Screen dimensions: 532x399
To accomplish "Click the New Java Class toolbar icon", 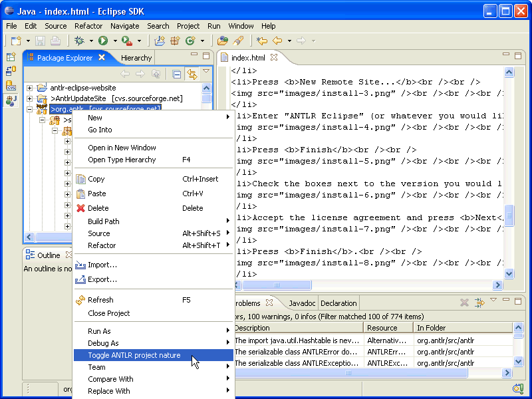I will 190,41.
